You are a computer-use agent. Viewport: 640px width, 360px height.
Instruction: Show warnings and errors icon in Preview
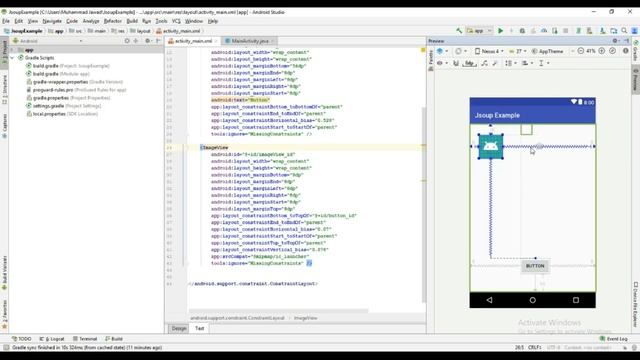coord(625,51)
